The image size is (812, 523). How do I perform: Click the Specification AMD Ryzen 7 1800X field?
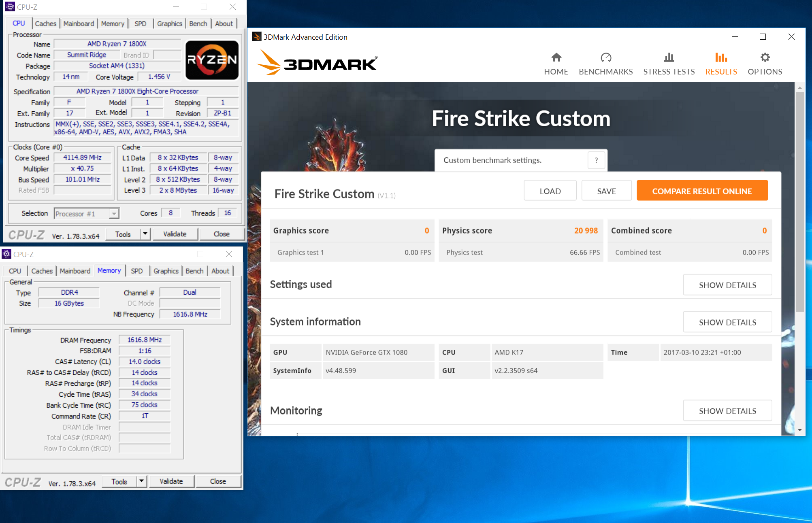coord(146,91)
